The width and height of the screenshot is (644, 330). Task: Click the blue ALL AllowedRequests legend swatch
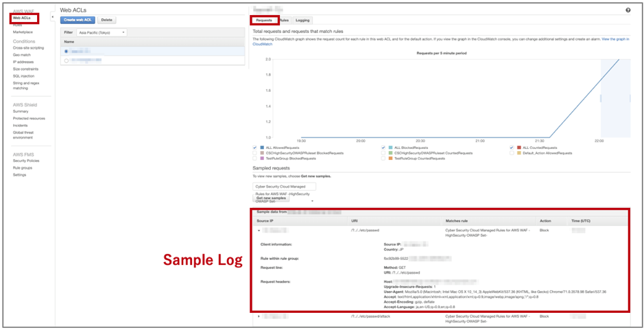263,148
